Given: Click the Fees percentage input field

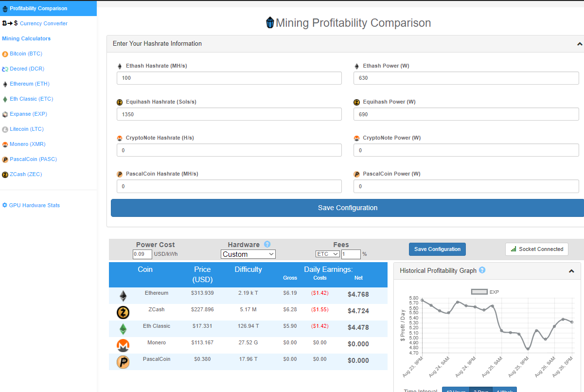Looking at the screenshot, I should pos(351,254).
